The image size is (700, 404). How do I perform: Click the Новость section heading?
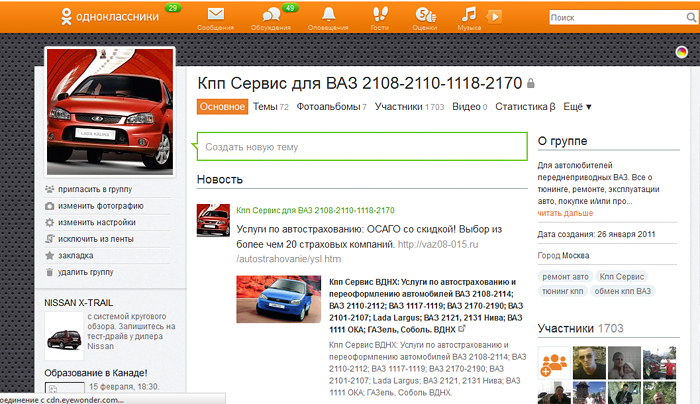pos(220,179)
